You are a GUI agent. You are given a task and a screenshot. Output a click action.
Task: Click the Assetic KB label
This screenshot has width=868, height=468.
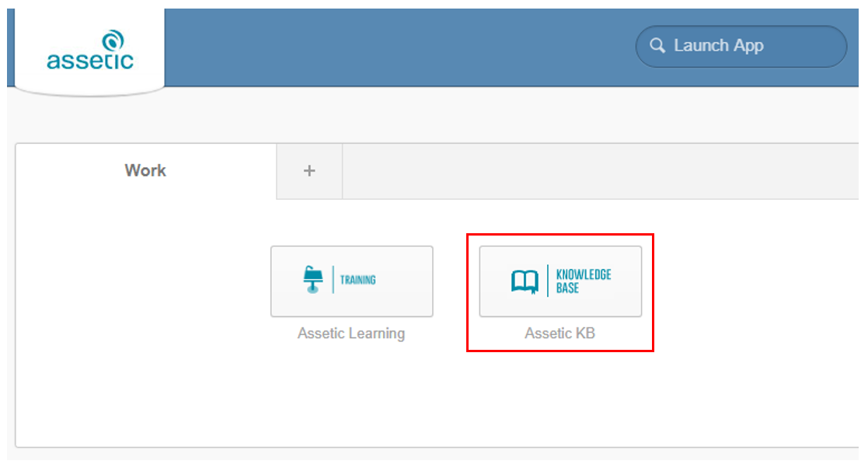pos(559,334)
